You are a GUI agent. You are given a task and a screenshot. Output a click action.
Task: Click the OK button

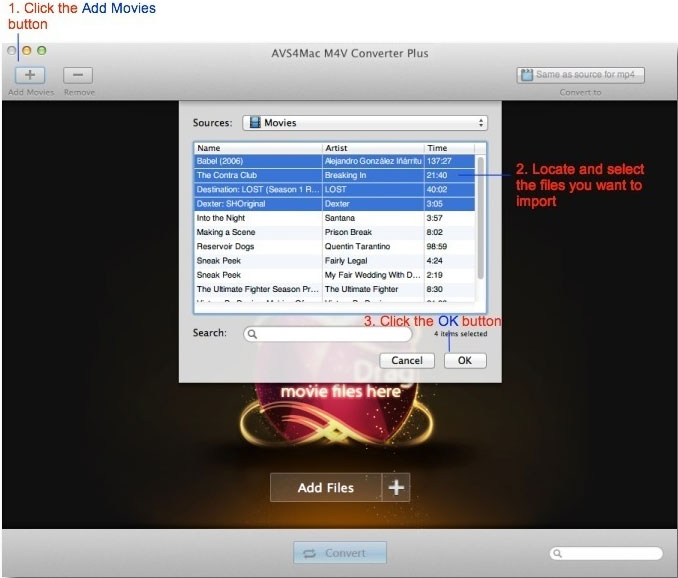click(465, 361)
